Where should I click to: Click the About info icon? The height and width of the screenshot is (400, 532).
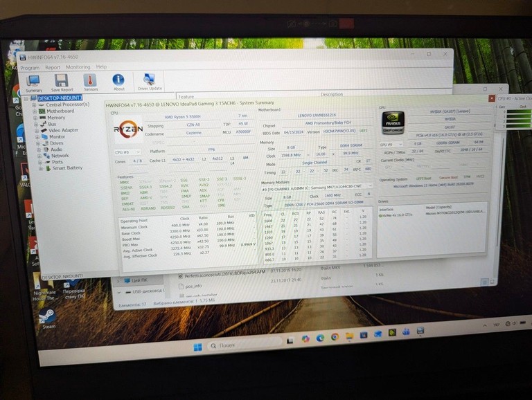point(118,80)
